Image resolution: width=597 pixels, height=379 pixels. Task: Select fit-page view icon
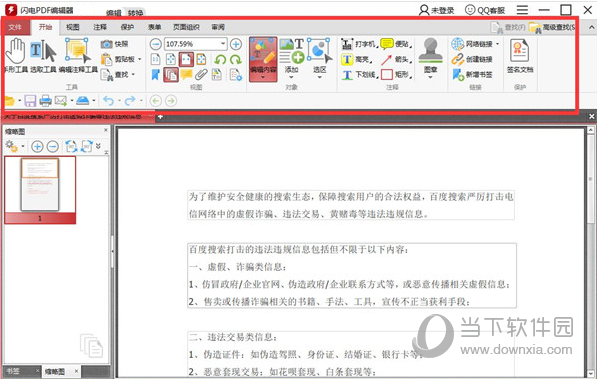(x=171, y=59)
